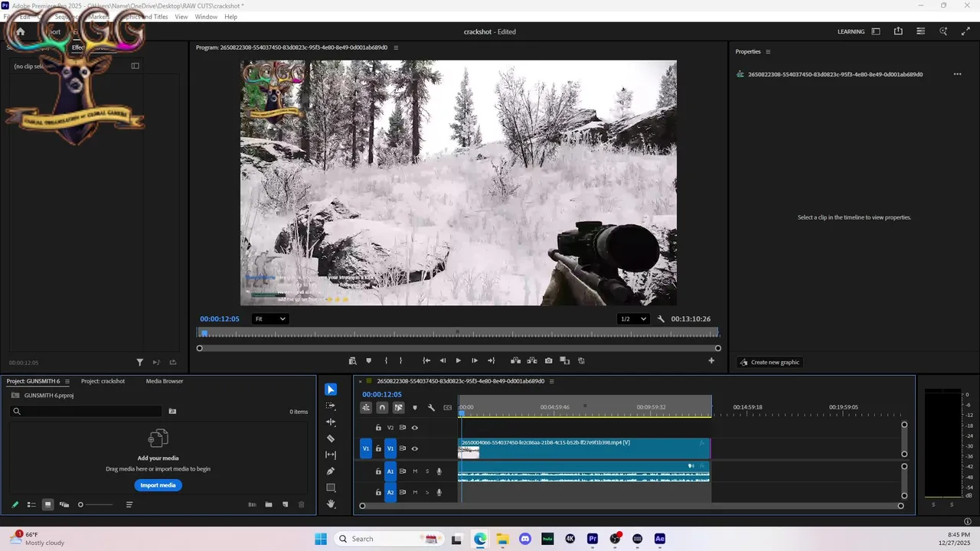Viewport: 980px width, 551px height.
Task: Toggle the V2 track lock
Action: point(378,428)
